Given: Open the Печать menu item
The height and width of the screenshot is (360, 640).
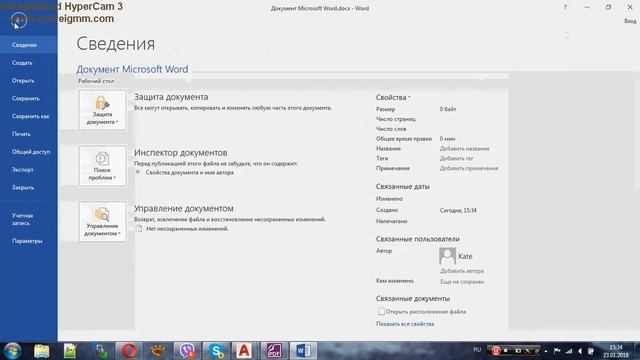Looking at the screenshot, I should 29,134.
